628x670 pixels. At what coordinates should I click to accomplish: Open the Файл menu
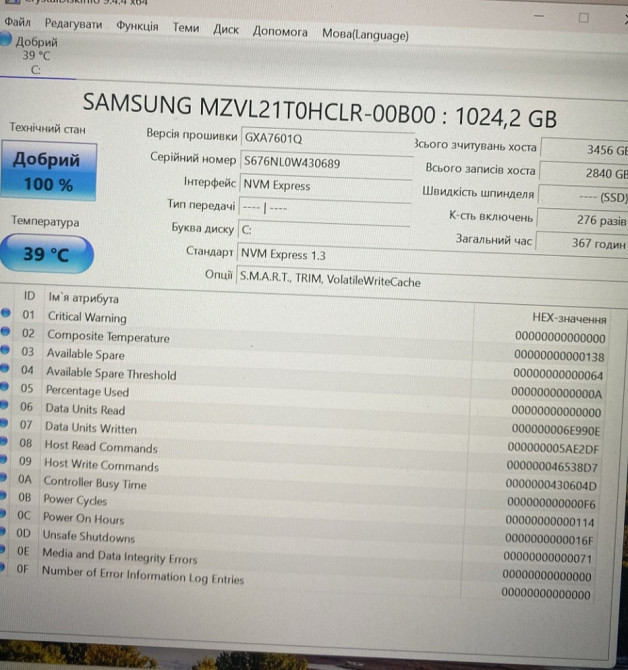pyautogui.click(x=17, y=22)
